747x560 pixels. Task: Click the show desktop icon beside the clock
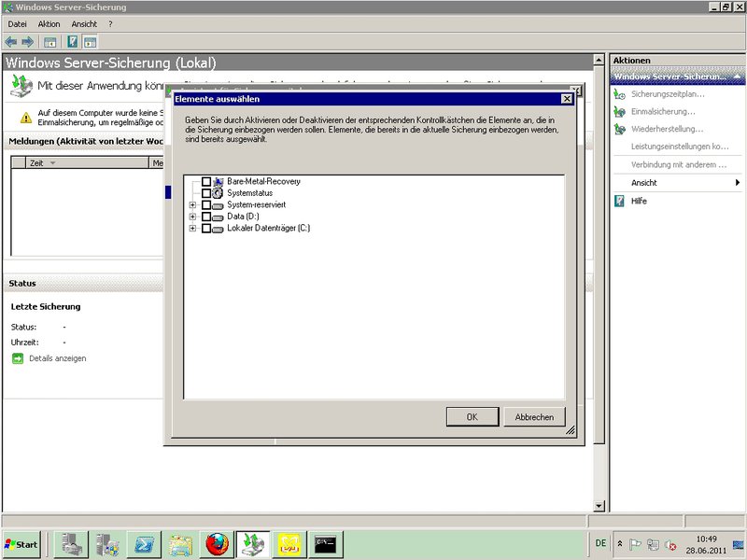click(x=739, y=544)
